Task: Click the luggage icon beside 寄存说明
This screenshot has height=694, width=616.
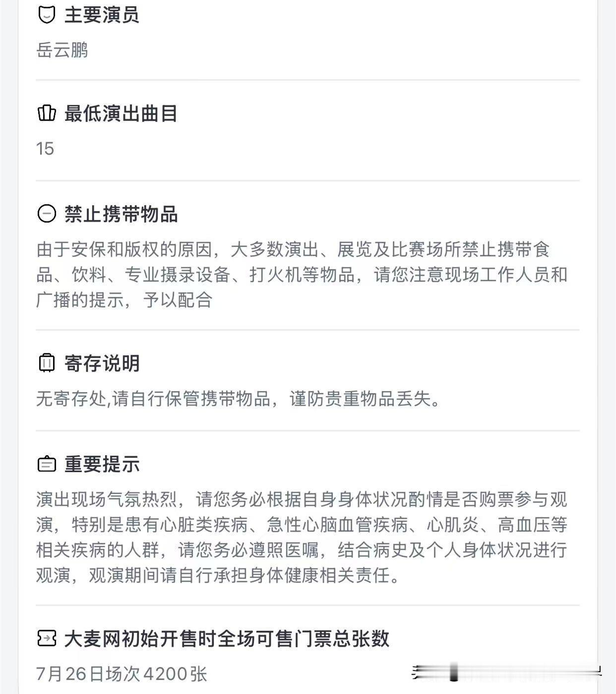Action: (47, 363)
